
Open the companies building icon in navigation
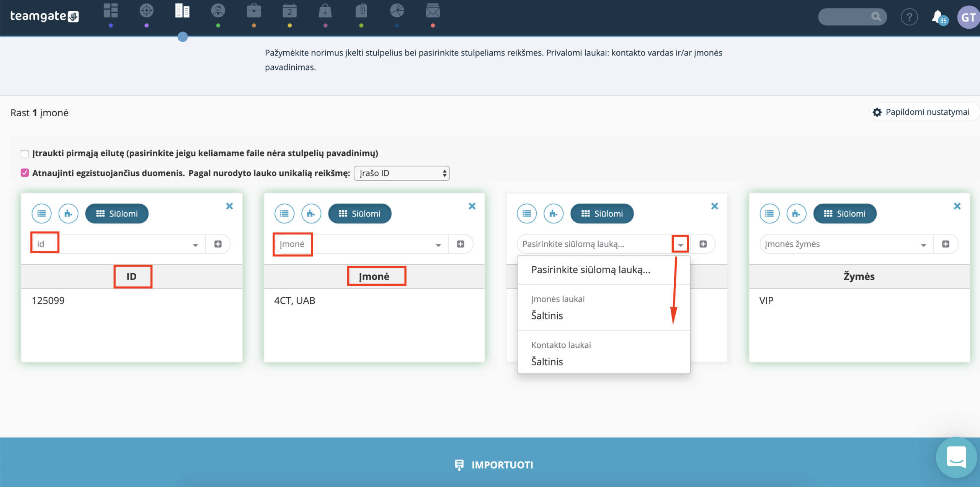pyautogui.click(x=182, y=11)
